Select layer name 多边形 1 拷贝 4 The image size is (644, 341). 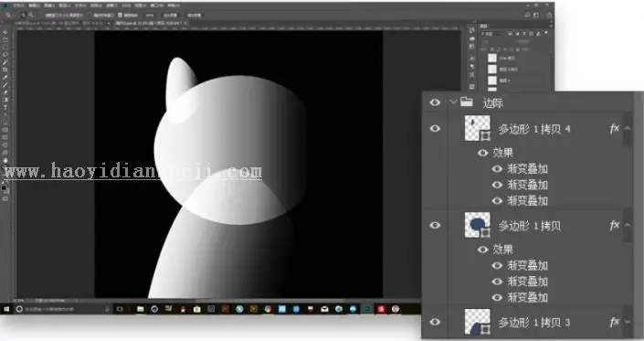pos(534,130)
